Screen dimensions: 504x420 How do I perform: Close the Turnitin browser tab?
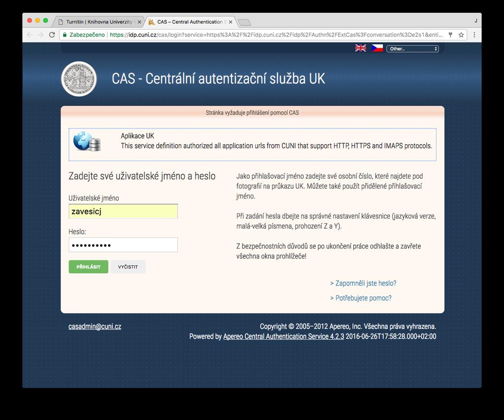click(x=139, y=22)
